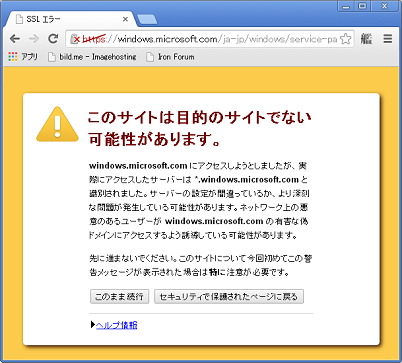Click セキュリティで保護されたページに戻る button
Viewport: 402px width, 363px height.
[229, 296]
